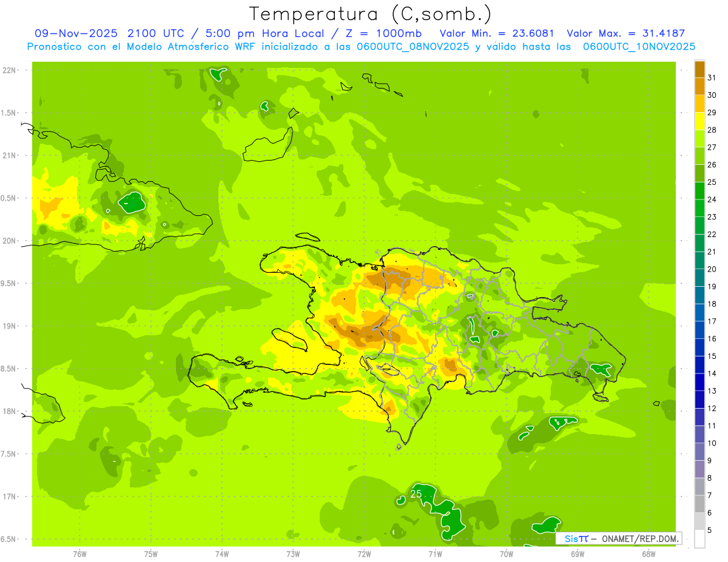
Task: Click the "74W" longitude label
Action: 222,554
